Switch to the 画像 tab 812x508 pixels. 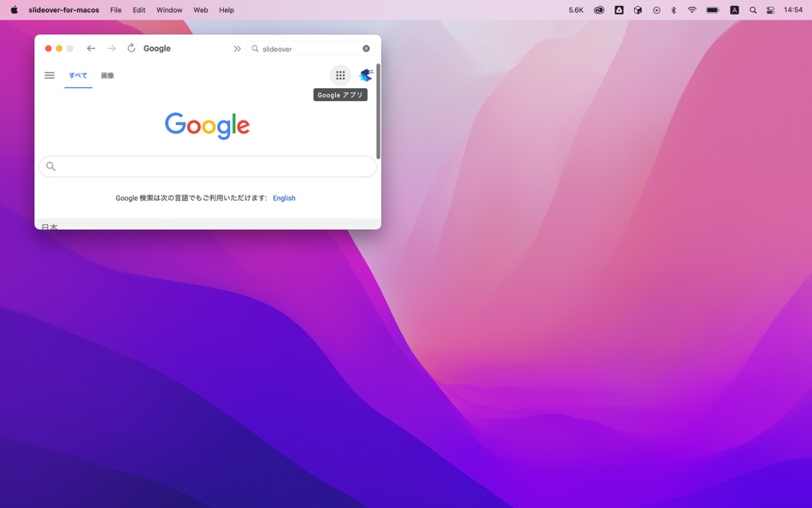107,75
